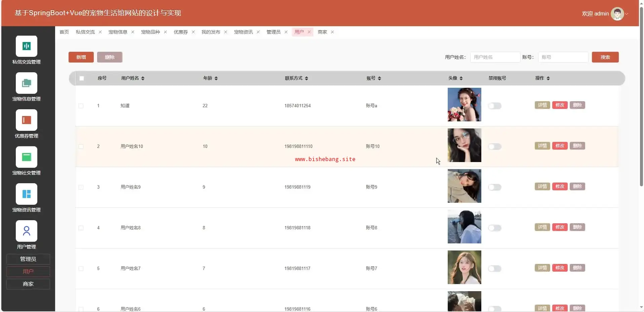Click the 新增 button
Image resolution: width=644 pixels, height=312 pixels.
coord(81,57)
